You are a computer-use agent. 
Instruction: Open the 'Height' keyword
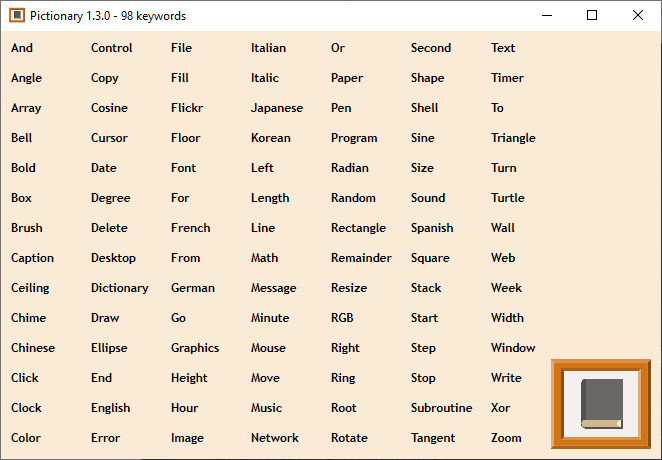click(x=189, y=378)
